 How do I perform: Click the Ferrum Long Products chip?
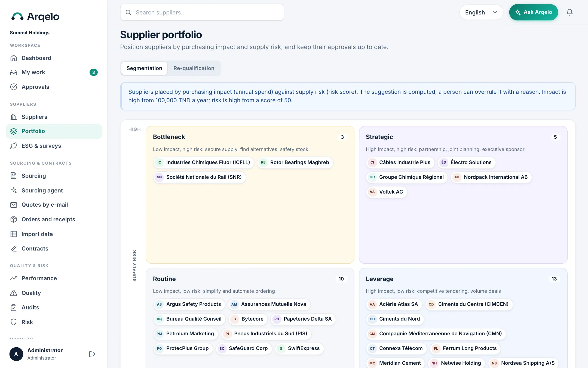(465, 348)
